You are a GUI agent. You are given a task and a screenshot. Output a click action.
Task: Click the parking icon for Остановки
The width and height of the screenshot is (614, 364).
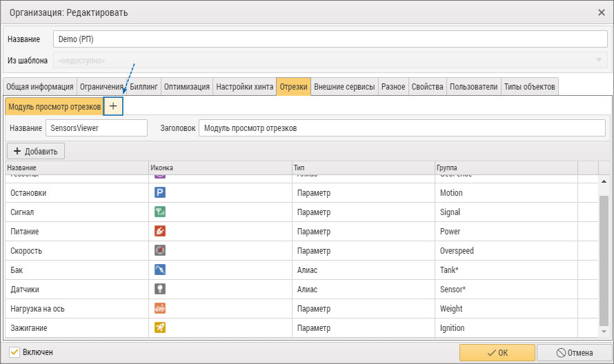point(160,192)
